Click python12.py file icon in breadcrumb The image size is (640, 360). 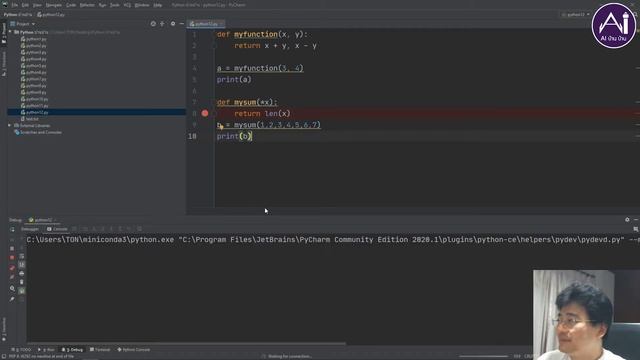point(40,15)
